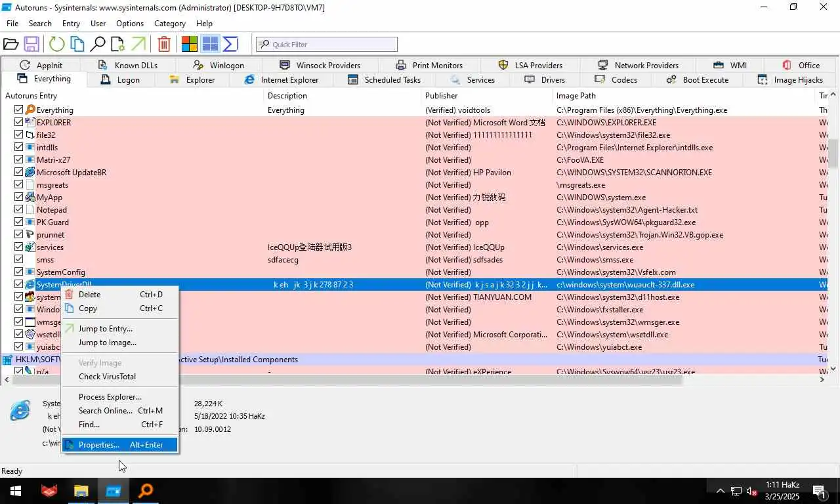Open the Search menu
Viewport: 840px width, 504px height.
coord(40,23)
